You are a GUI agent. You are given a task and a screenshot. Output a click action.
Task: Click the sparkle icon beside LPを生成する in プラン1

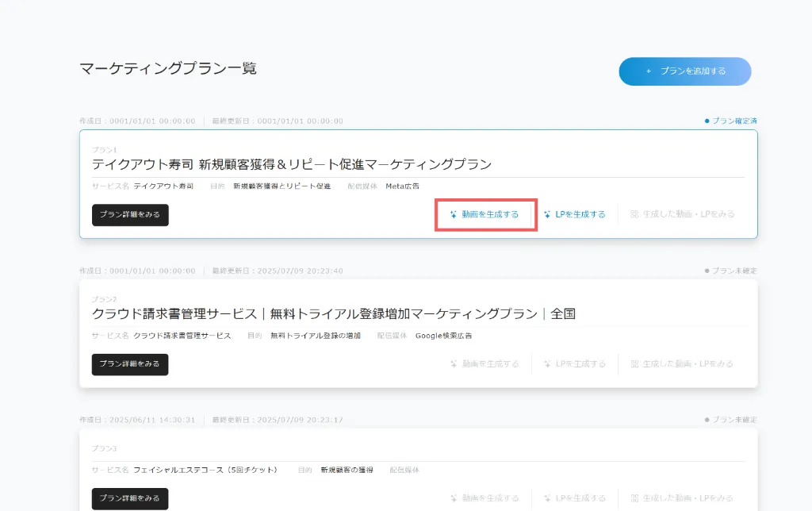(547, 214)
